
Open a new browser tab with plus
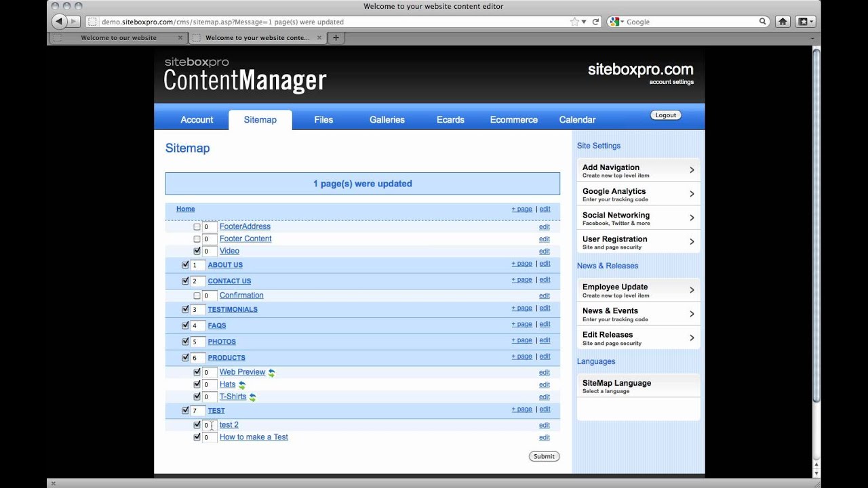click(336, 38)
